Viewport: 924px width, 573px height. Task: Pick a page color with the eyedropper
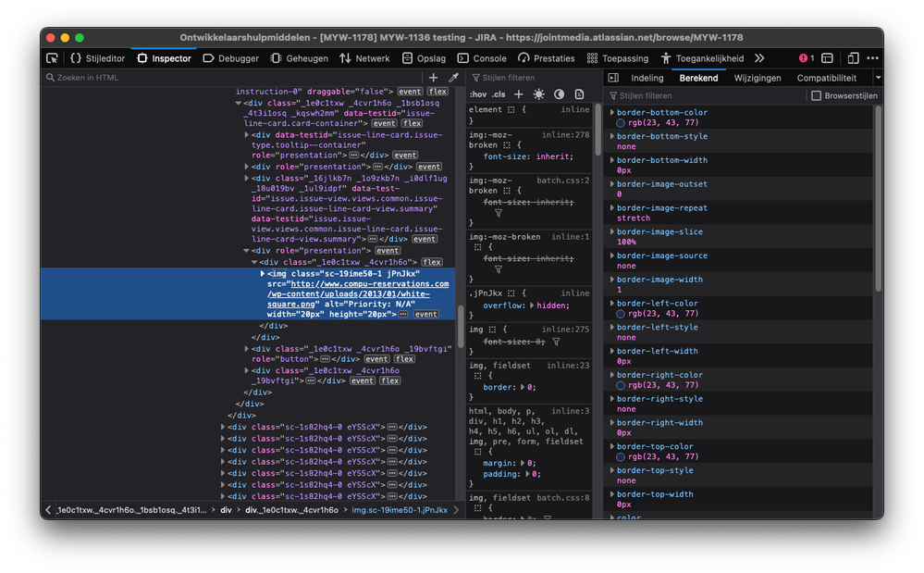(x=453, y=77)
